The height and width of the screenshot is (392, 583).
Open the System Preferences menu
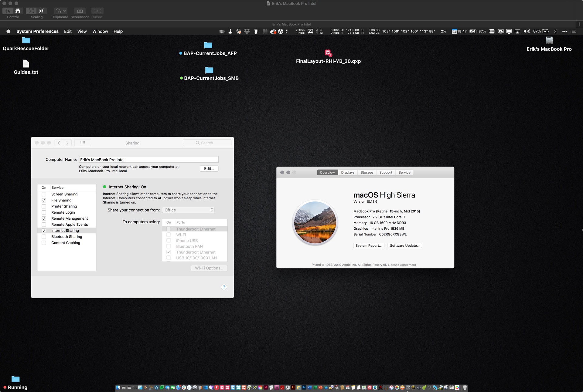[37, 31]
